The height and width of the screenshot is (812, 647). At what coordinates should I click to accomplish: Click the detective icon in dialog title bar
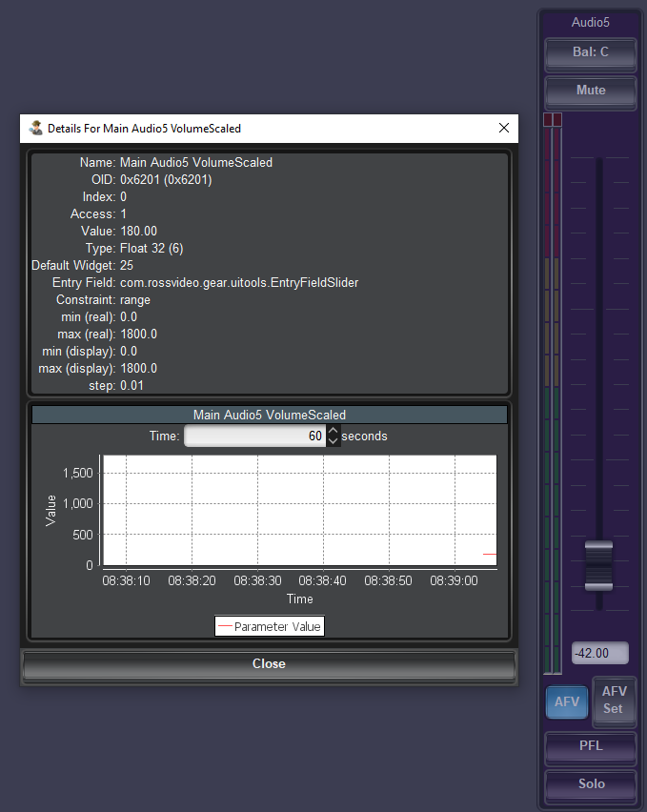tap(35, 128)
